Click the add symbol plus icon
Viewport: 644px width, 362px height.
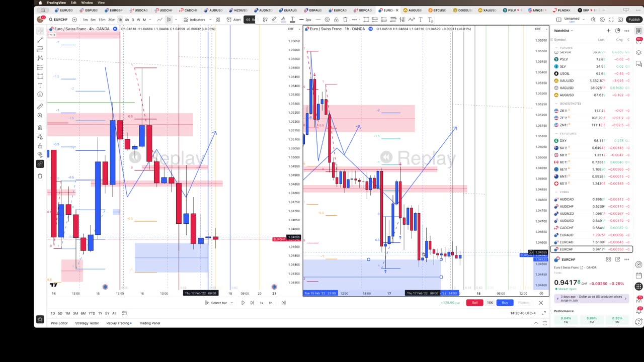coord(74,20)
